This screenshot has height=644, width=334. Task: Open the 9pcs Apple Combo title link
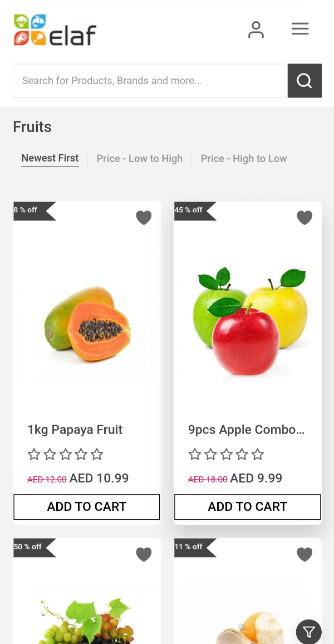point(247,430)
